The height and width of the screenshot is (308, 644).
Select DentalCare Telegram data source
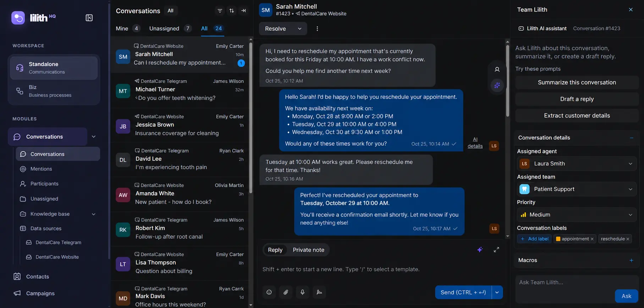click(59, 242)
